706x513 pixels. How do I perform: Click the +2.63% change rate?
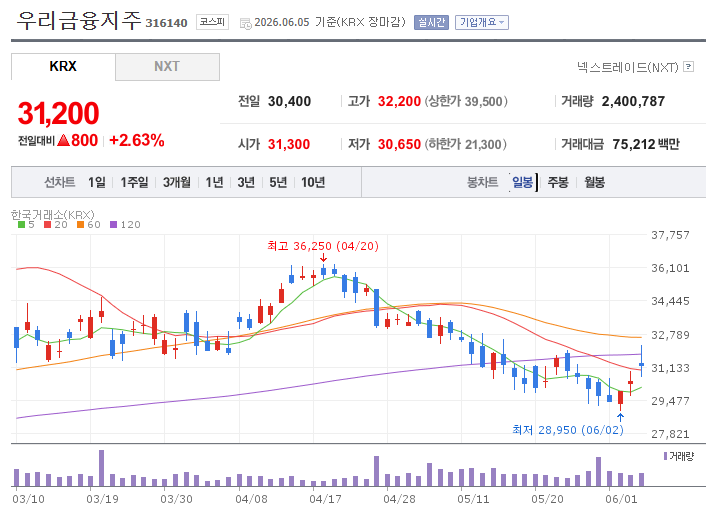click(136, 141)
